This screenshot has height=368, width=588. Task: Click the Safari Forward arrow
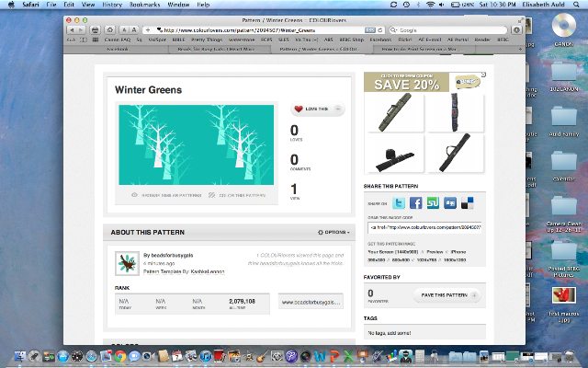(81, 30)
